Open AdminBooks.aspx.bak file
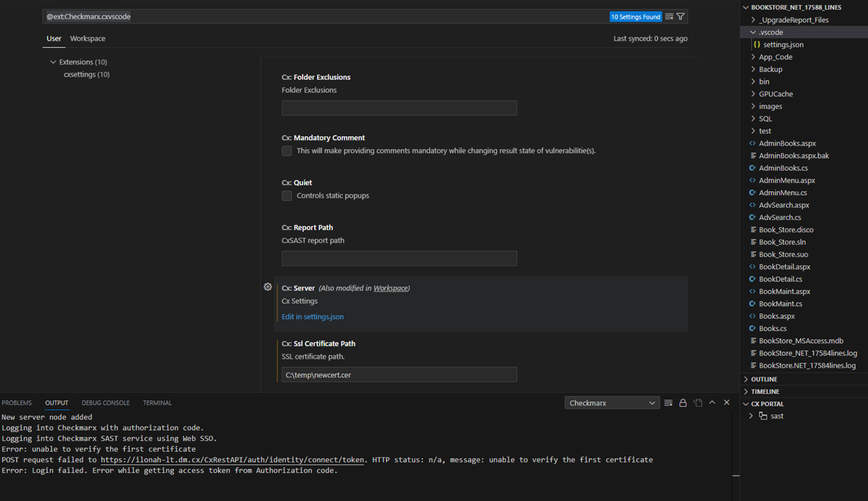This screenshot has height=501, width=868. 794,156
